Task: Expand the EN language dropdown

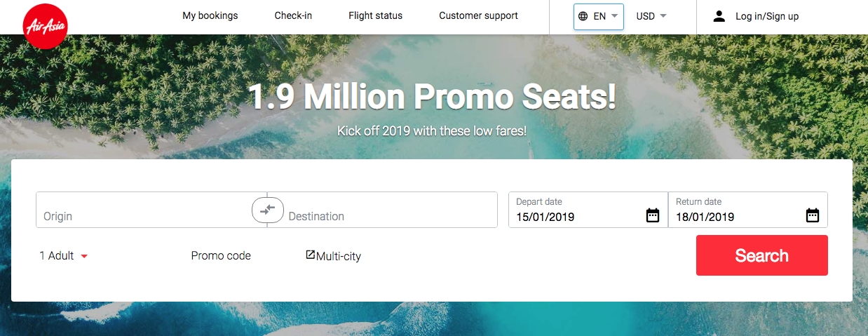Action: tap(614, 16)
